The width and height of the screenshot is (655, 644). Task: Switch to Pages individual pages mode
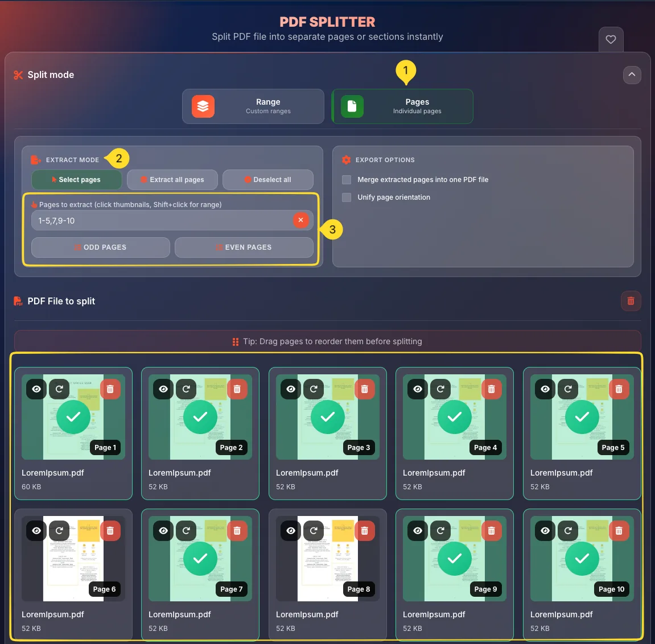402,106
